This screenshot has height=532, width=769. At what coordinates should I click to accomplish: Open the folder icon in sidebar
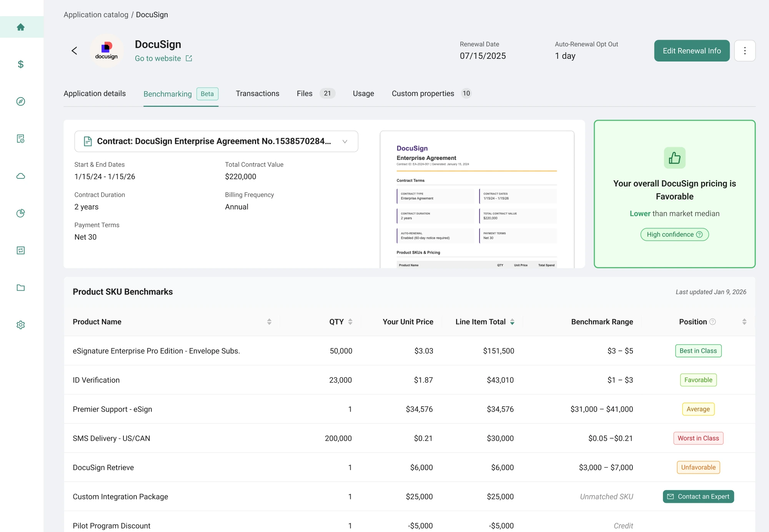coord(21,288)
